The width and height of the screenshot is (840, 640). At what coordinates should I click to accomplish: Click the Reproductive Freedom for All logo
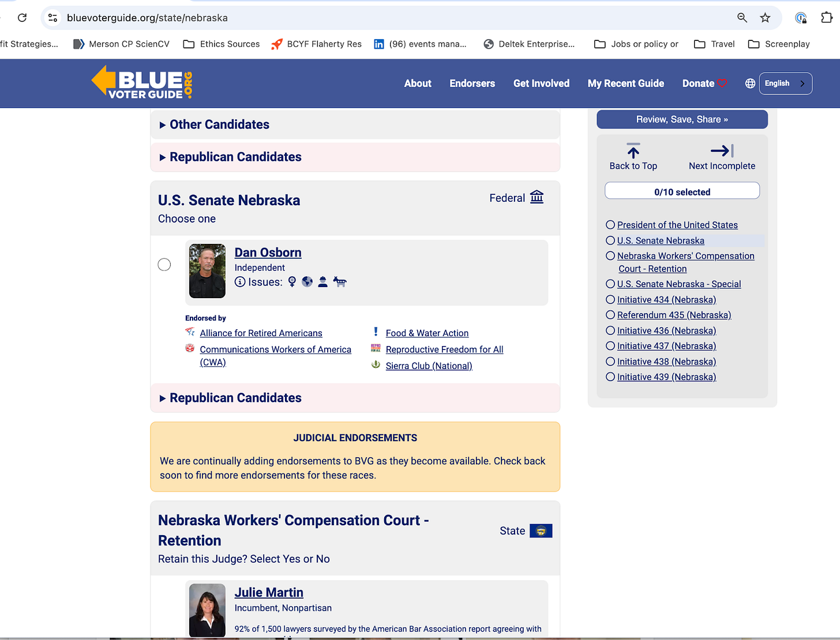[376, 348]
